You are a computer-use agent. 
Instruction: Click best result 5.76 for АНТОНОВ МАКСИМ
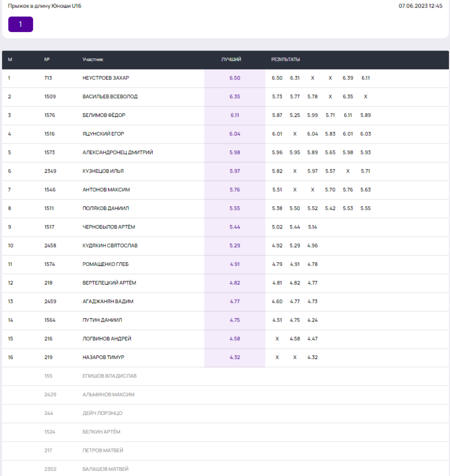click(x=234, y=189)
